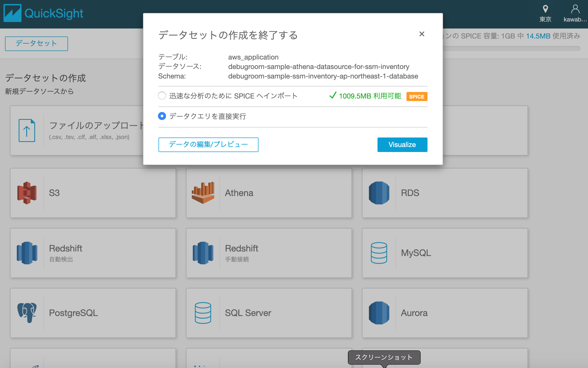Click the Visualize button

402,144
